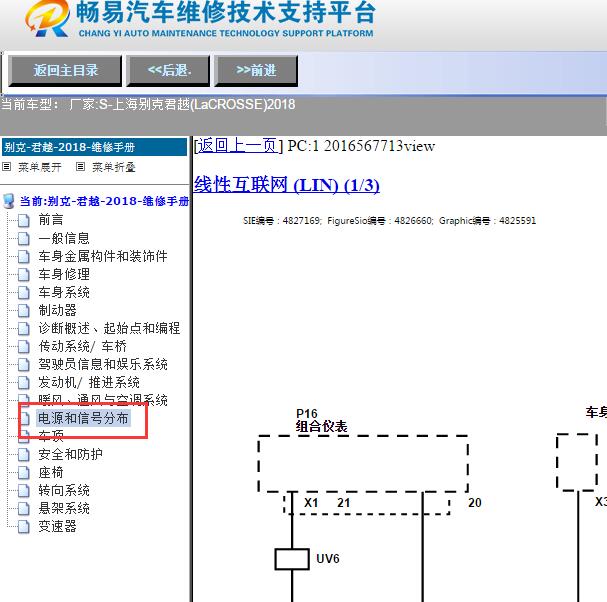
Task: Click the page icon beside 驾驶员信息和娱乐系统
Action: click(24, 364)
